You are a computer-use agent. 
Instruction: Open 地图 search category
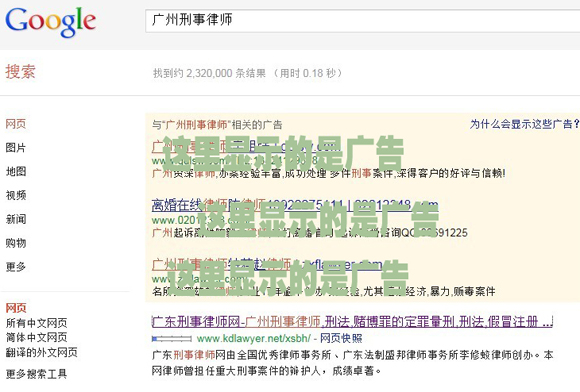[x=16, y=172]
